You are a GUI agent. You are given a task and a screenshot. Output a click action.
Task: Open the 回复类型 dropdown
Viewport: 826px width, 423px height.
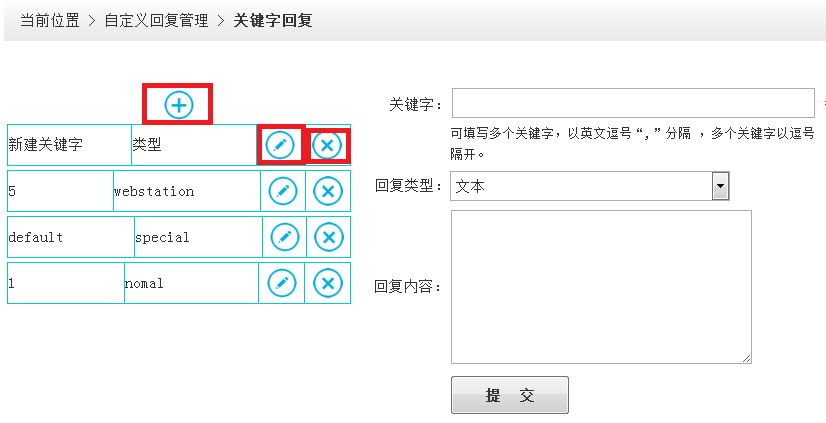[x=720, y=186]
